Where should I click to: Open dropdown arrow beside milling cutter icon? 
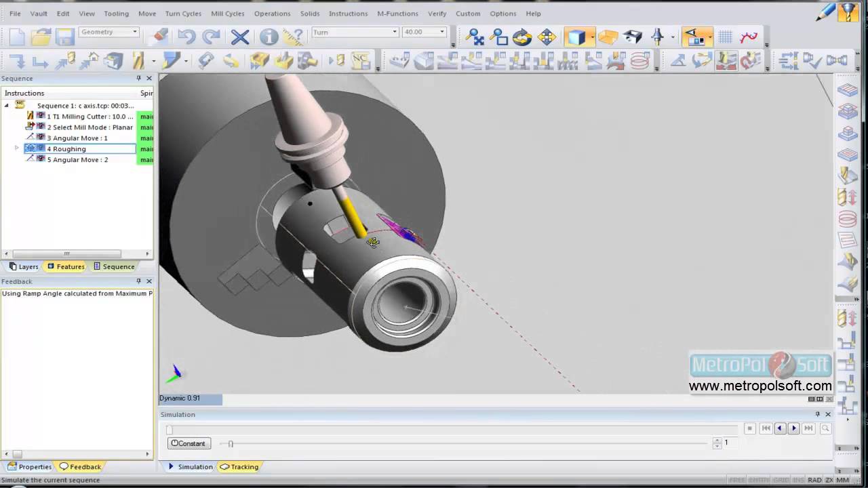click(x=154, y=62)
